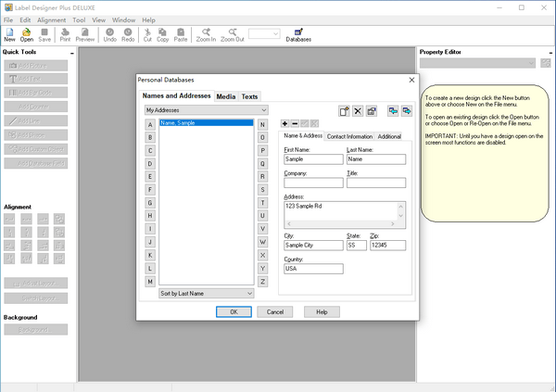
Task: Click the database properties icon
Action: click(373, 110)
